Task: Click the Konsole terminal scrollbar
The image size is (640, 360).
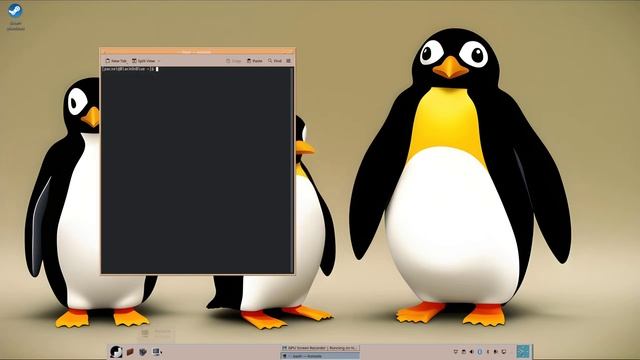Action: coord(292,170)
